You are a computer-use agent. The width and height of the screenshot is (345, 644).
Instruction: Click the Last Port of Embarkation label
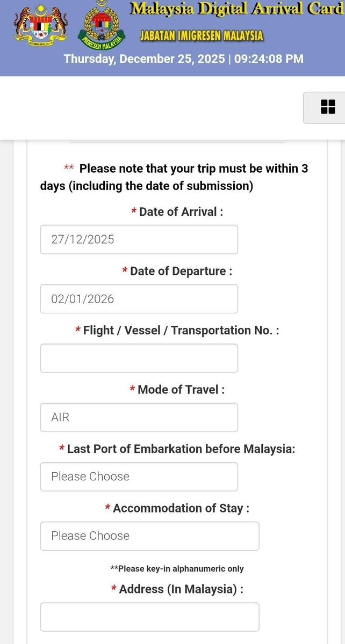point(181,449)
